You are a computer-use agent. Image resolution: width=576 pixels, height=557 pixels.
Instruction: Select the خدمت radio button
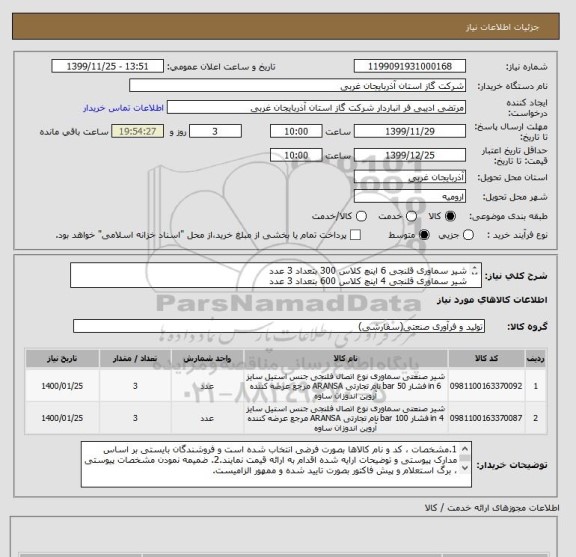click(411, 216)
